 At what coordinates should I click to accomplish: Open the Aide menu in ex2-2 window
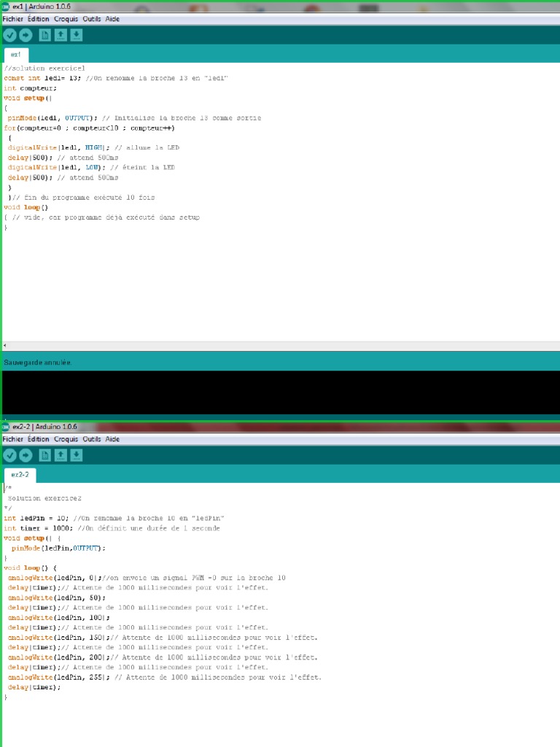pyautogui.click(x=112, y=439)
